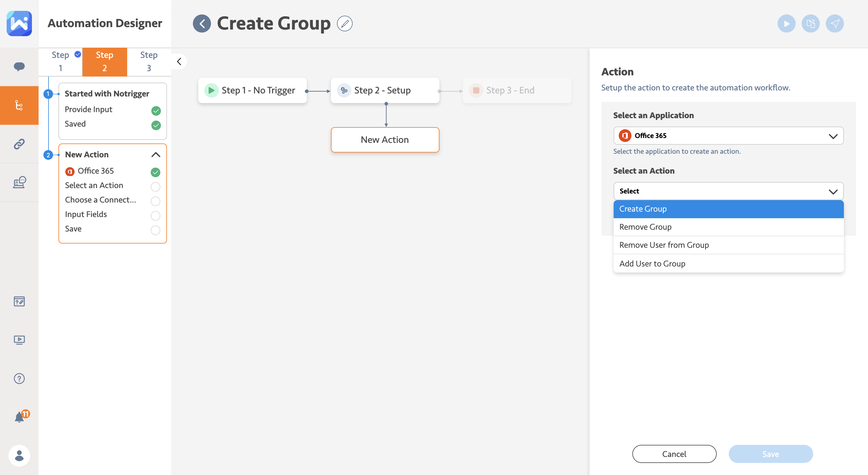Image resolution: width=868 pixels, height=475 pixels.
Task: Click the Select an Action status circle
Action: click(x=155, y=186)
